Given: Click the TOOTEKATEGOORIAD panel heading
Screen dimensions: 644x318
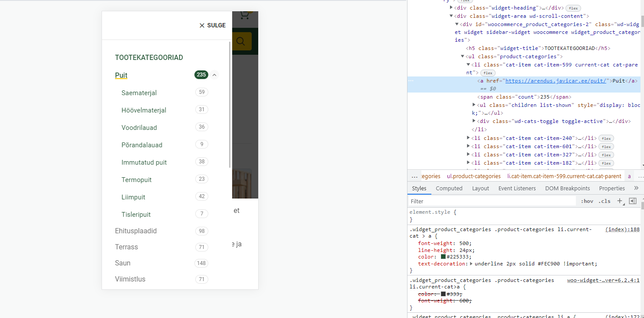Looking at the screenshot, I should (149, 57).
